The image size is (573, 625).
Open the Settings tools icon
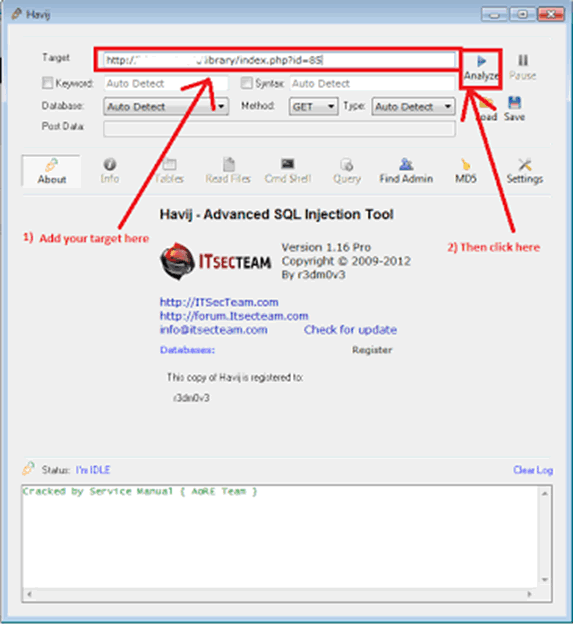click(525, 165)
